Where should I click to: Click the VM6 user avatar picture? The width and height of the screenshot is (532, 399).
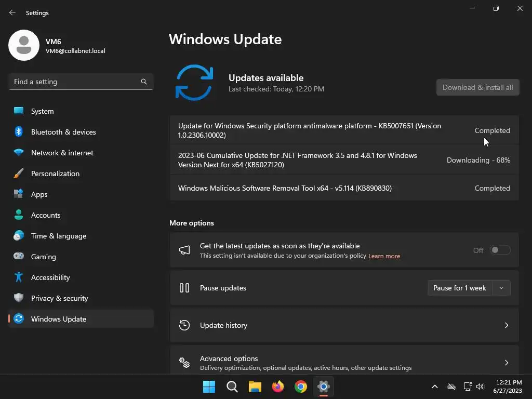pyautogui.click(x=24, y=45)
